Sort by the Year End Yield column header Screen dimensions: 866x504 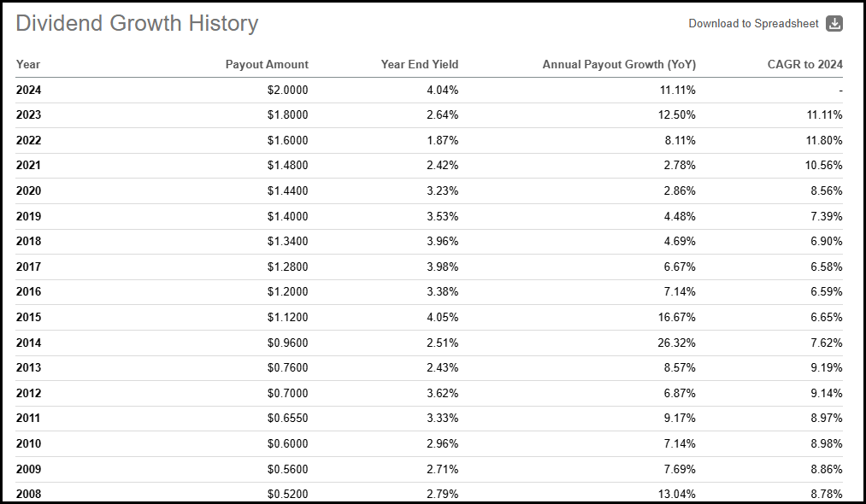(x=420, y=64)
